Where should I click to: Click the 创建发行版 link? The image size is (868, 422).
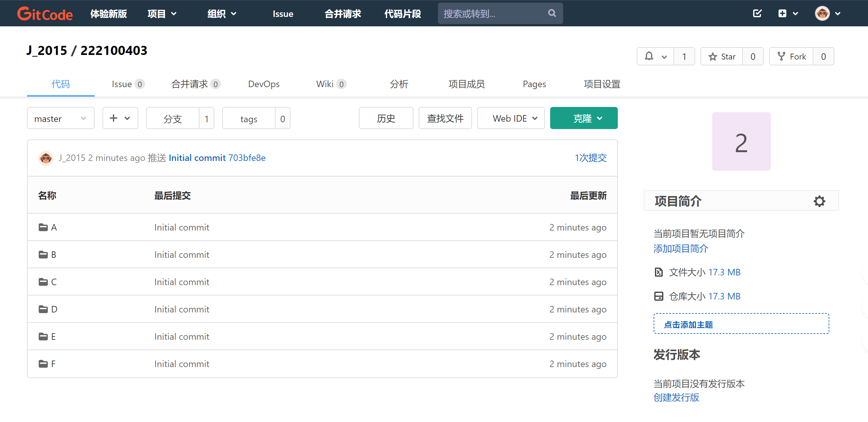(676, 398)
